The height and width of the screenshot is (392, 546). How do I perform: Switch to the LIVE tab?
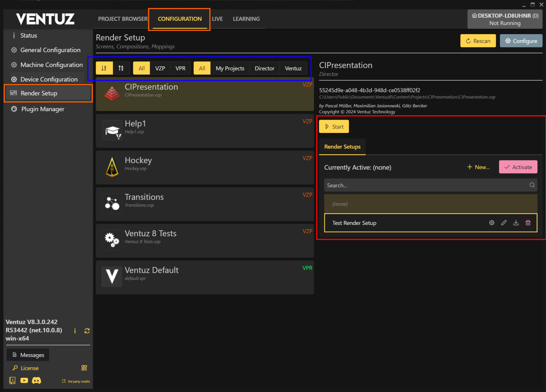coord(217,19)
